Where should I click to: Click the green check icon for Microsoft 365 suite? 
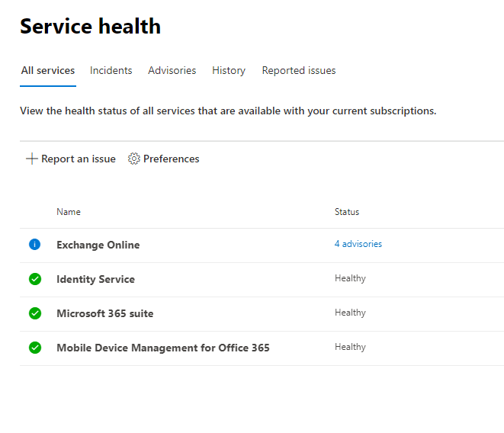[35, 313]
